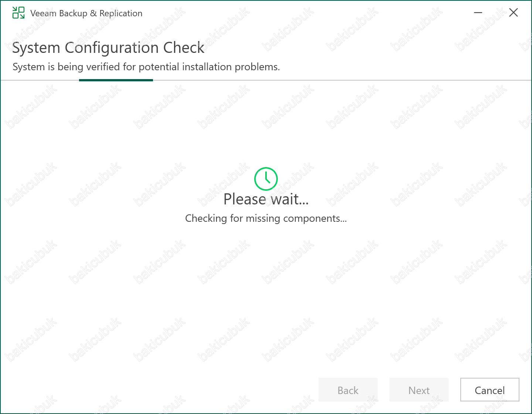Minimize the Veeam installer window
The image size is (532, 414).
click(x=478, y=13)
